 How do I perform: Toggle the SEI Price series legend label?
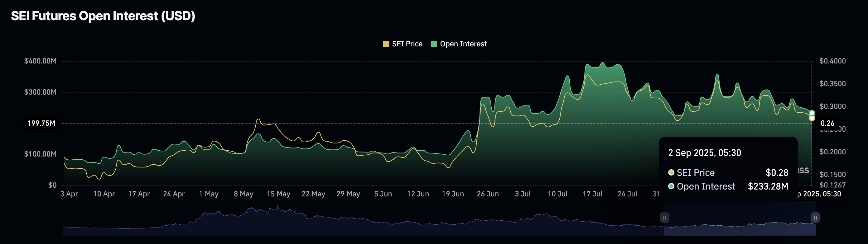(x=407, y=44)
